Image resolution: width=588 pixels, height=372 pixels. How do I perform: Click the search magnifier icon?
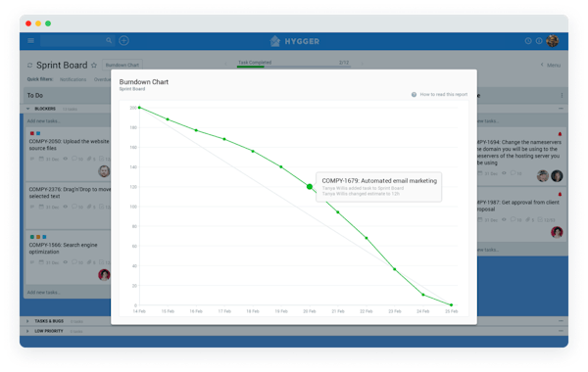[x=109, y=40]
